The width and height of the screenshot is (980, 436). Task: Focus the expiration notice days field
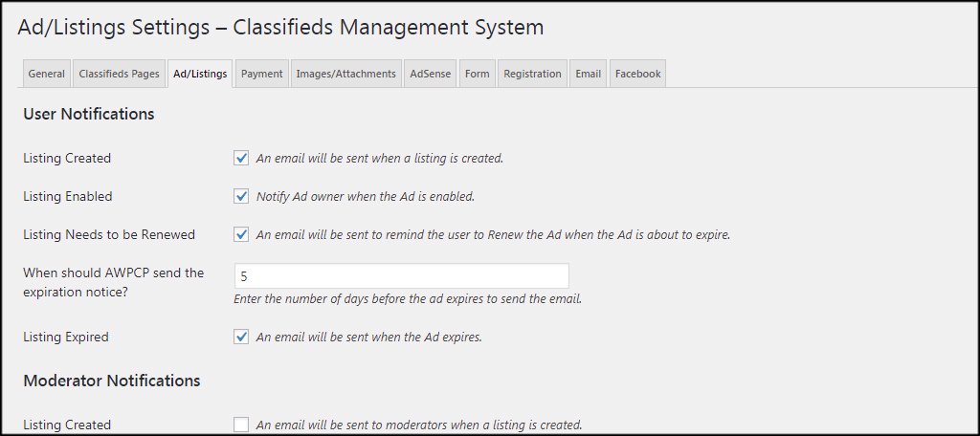click(401, 275)
